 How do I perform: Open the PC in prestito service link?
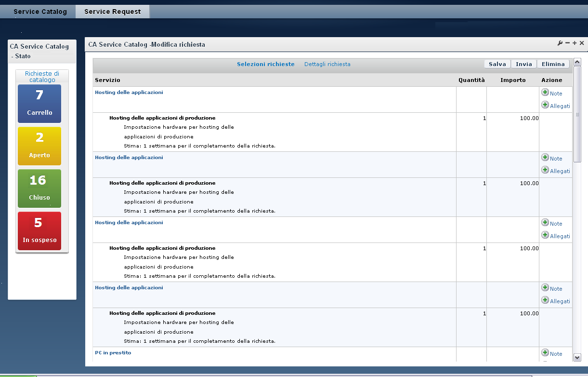pyautogui.click(x=113, y=353)
